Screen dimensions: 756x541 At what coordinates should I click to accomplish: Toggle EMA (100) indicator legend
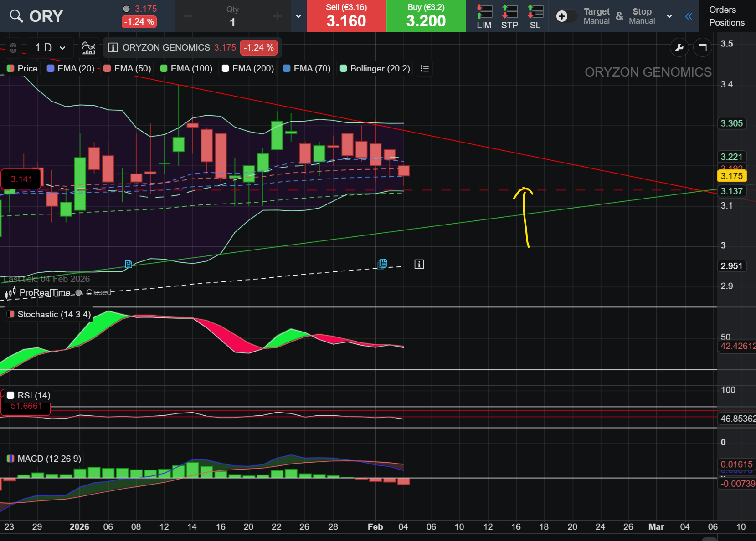[186, 68]
